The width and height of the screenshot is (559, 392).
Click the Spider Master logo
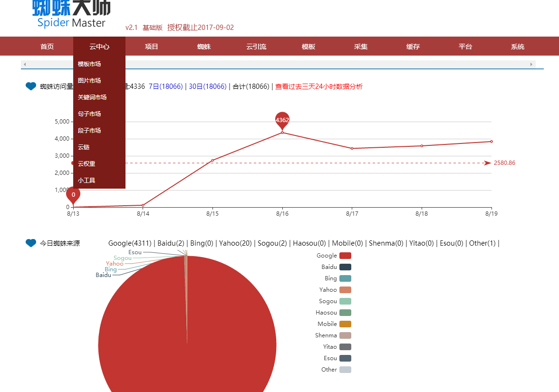(x=71, y=14)
